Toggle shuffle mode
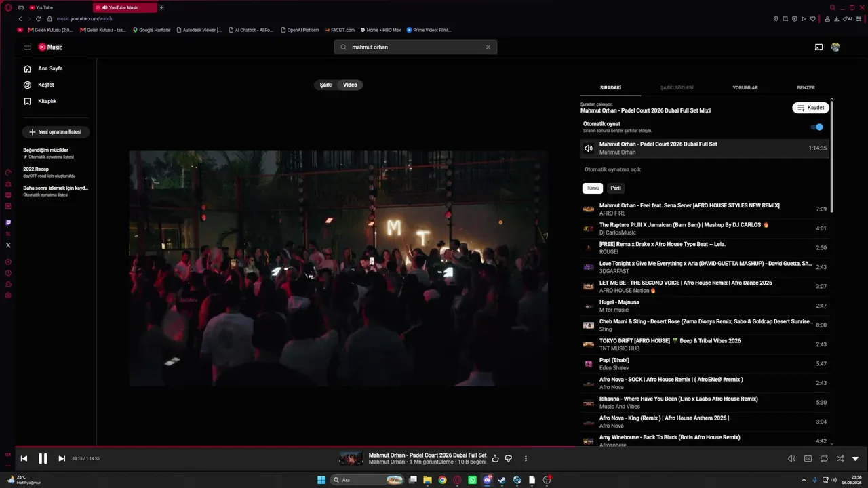The width and height of the screenshot is (868, 488). [840, 459]
